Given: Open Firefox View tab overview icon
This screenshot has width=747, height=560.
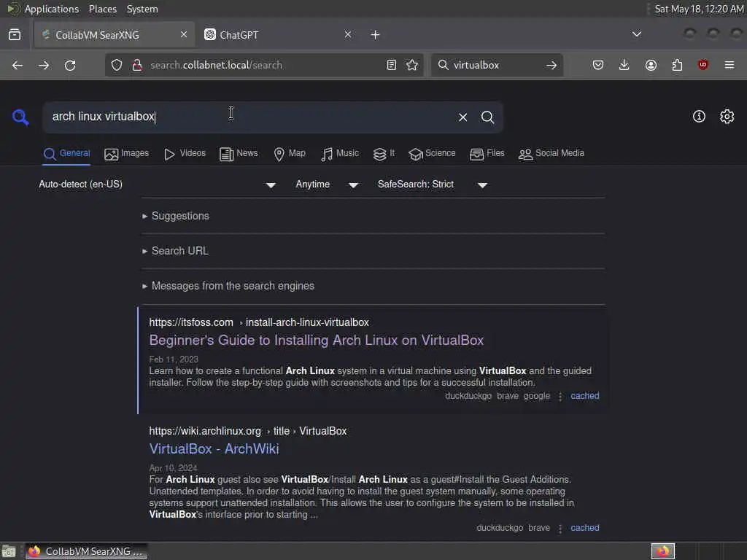Looking at the screenshot, I should point(15,35).
